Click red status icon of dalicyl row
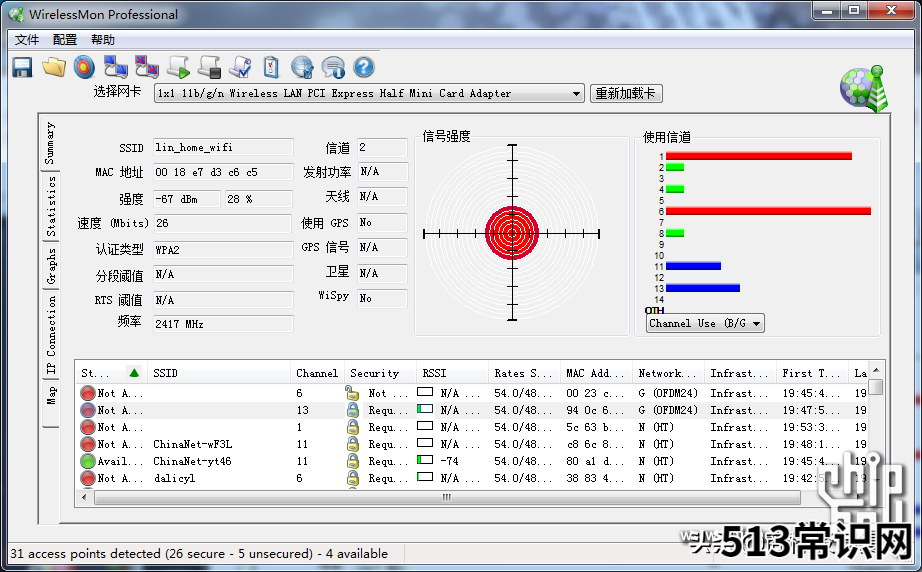This screenshot has height=572, width=922. (88, 478)
